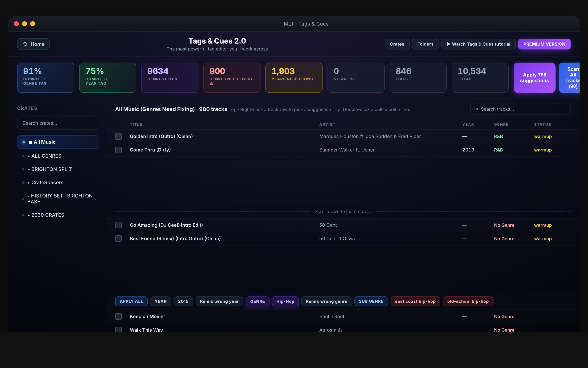The width and height of the screenshot is (588, 368).
Task: Go to Home
Action: 33,44
